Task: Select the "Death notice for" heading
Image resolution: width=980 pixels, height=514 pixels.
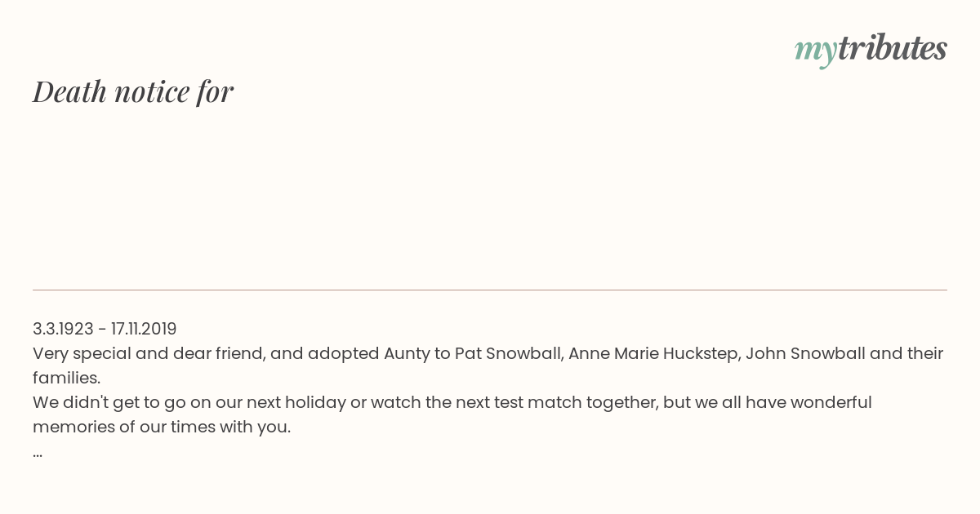Action: 133,91
